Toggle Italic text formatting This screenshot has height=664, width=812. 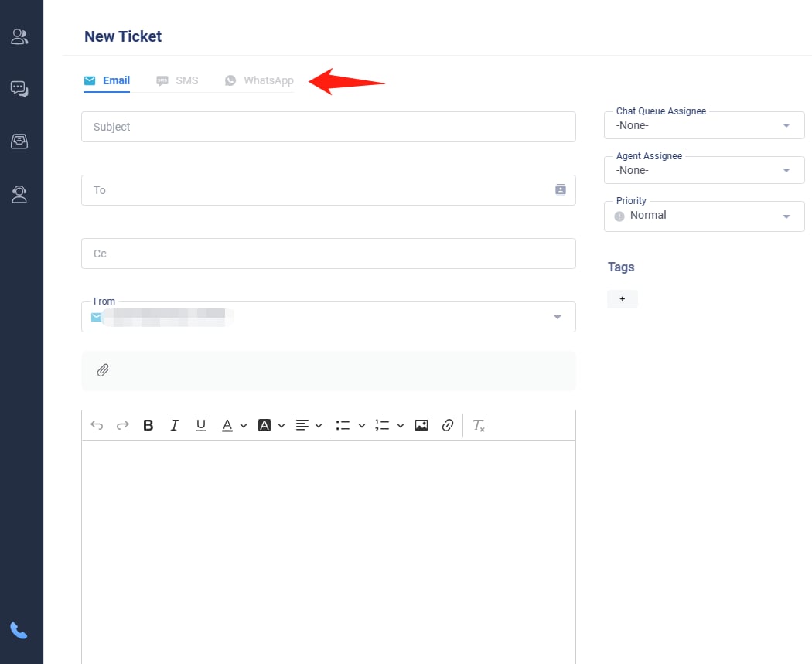(x=175, y=425)
